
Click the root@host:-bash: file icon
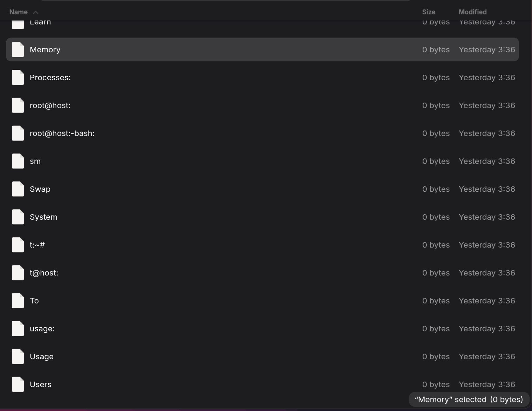pos(18,133)
